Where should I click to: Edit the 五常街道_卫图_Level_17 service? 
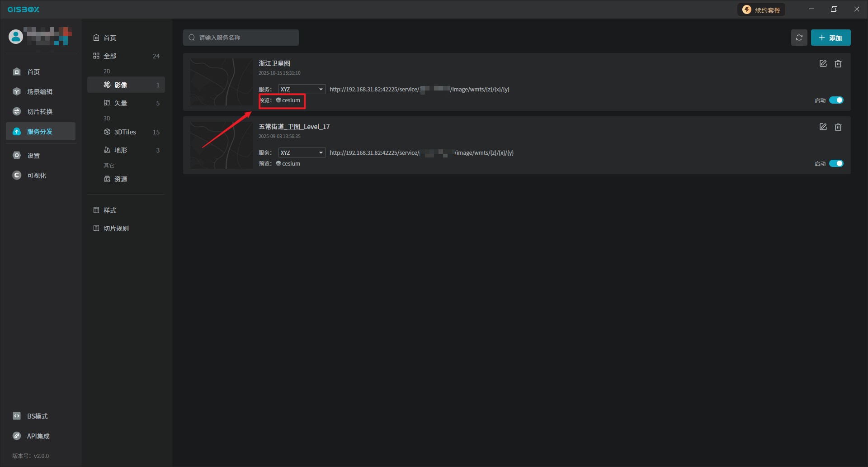pos(823,127)
